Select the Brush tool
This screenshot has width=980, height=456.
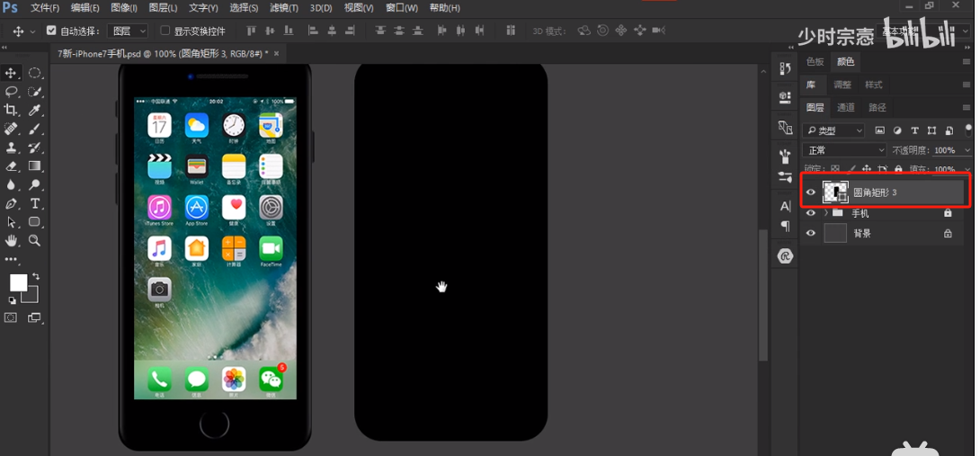pyautogui.click(x=35, y=129)
